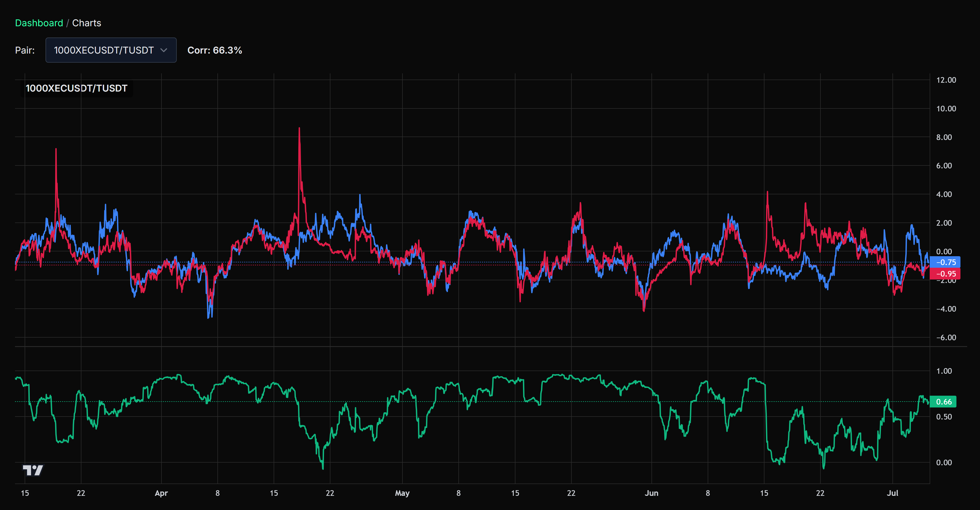Click the Corr: 66.3% readout

click(x=214, y=50)
